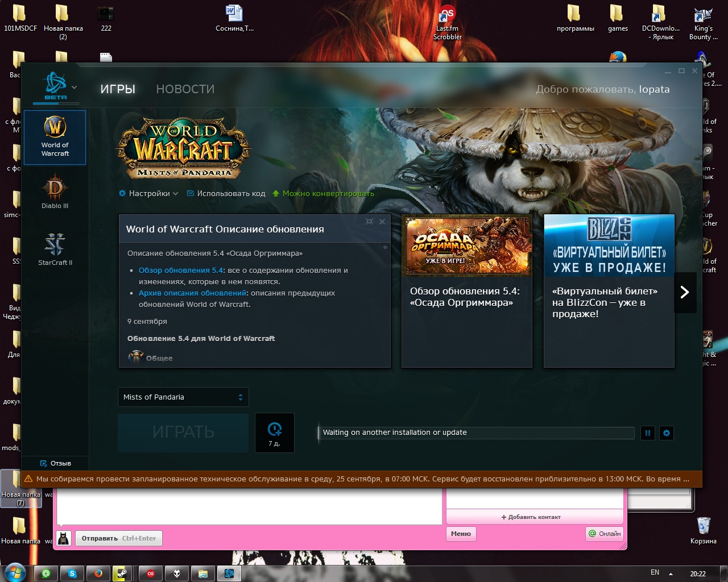Open Steam from the taskbar
Viewport: 728px width, 582px height.
[x=122, y=574]
